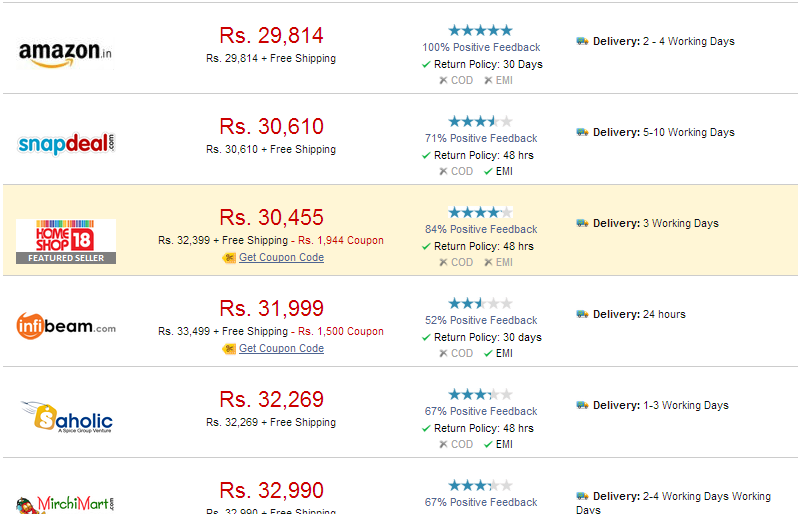Click the Rs. 32,269 Saholic price
This screenshot has width=798, height=514.
(271, 399)
